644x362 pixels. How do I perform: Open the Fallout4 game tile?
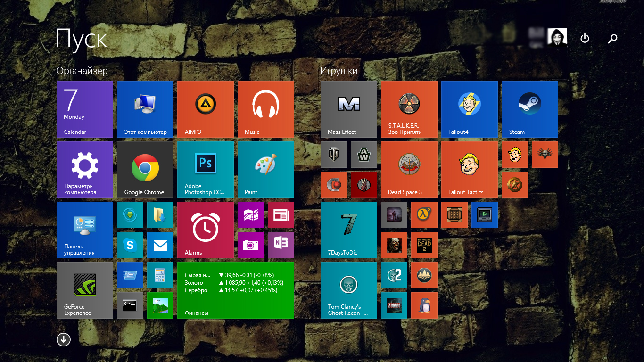pyautogui.click(x=469, y=109)
